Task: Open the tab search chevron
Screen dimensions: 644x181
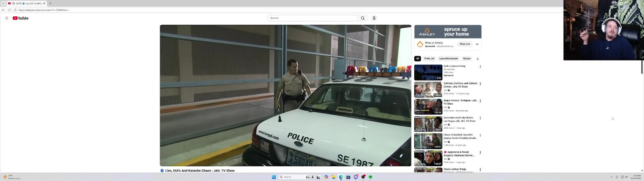Action: 3,3
